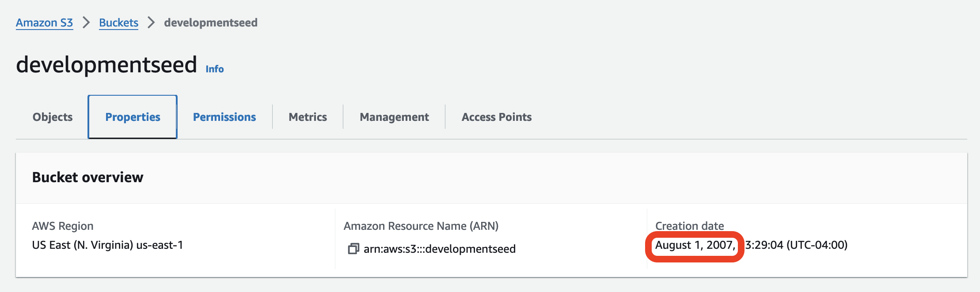Viewport: 980px width, 292px height.
Task: Click the US East (N. Virginia) us-east-1 value
Action: pos(107,245)
